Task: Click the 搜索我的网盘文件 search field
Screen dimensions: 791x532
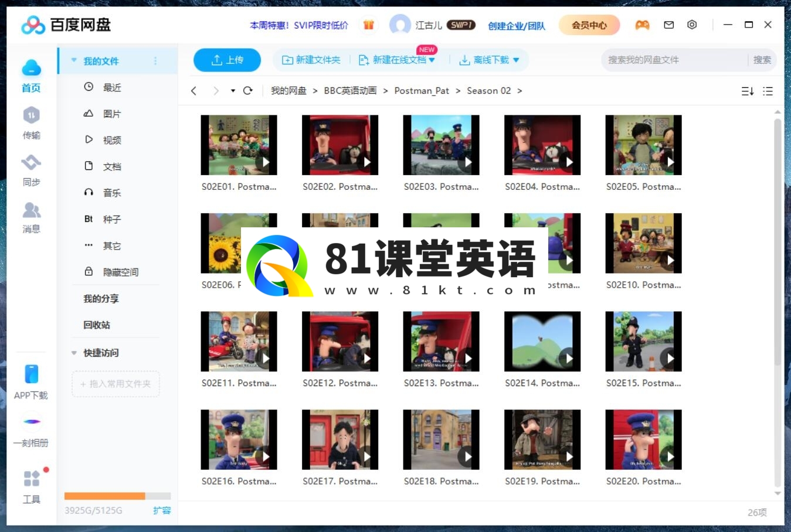Action: tap(674, 60)
